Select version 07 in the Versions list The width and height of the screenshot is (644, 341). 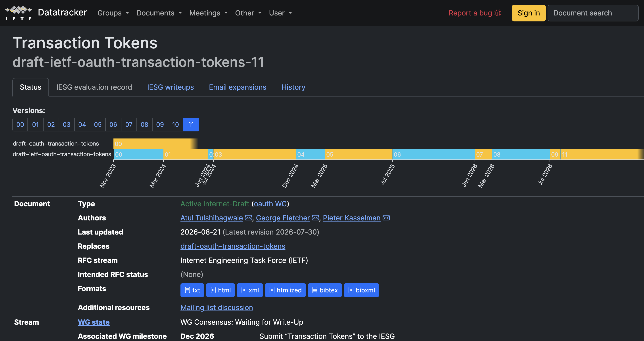click(x=129, y=125)
